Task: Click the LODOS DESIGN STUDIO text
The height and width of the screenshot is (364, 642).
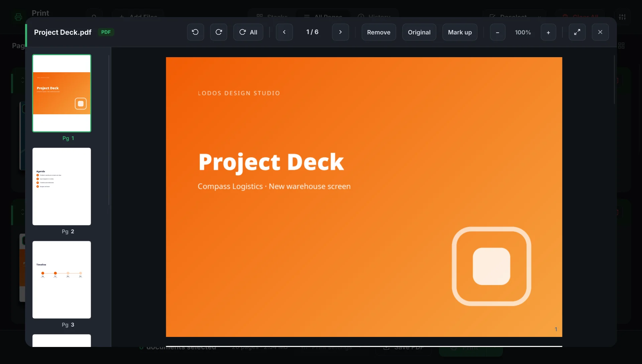Action: tap(239, 93)
